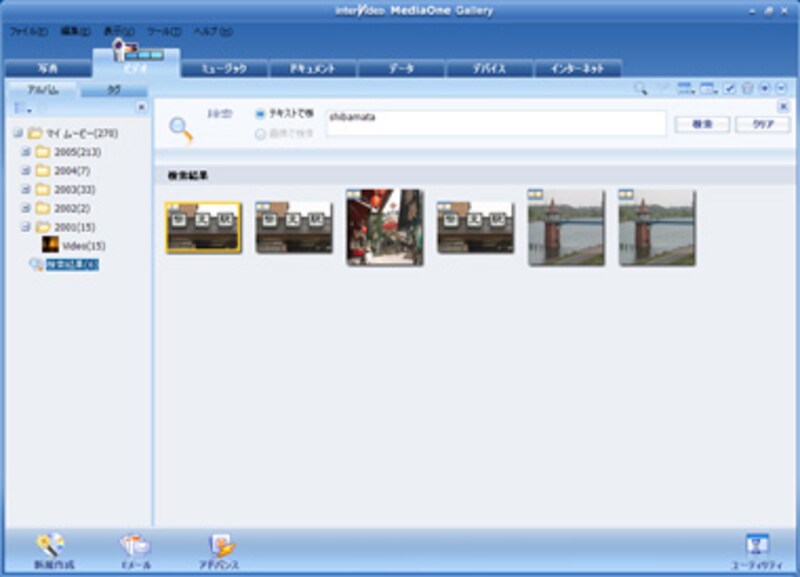The height and width of the screenshot is (577, 800).
Task: Expand the 2004(7) folder node
Action: pos(26,170)
